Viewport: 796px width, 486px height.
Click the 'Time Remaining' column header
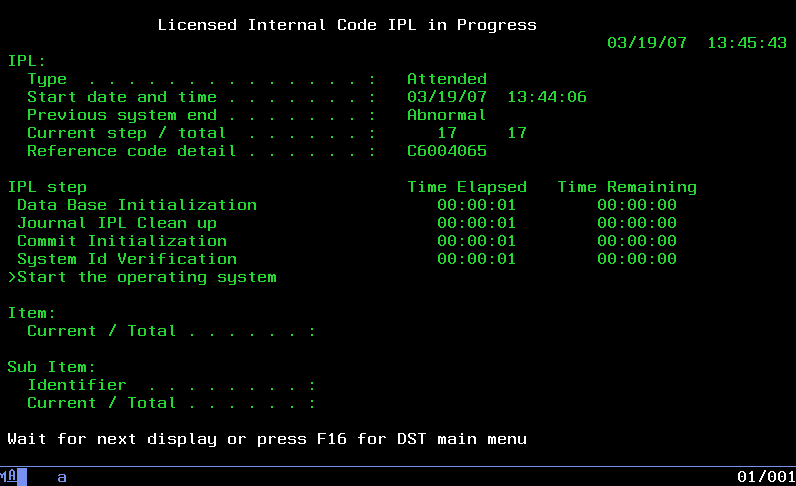point(626,187)
